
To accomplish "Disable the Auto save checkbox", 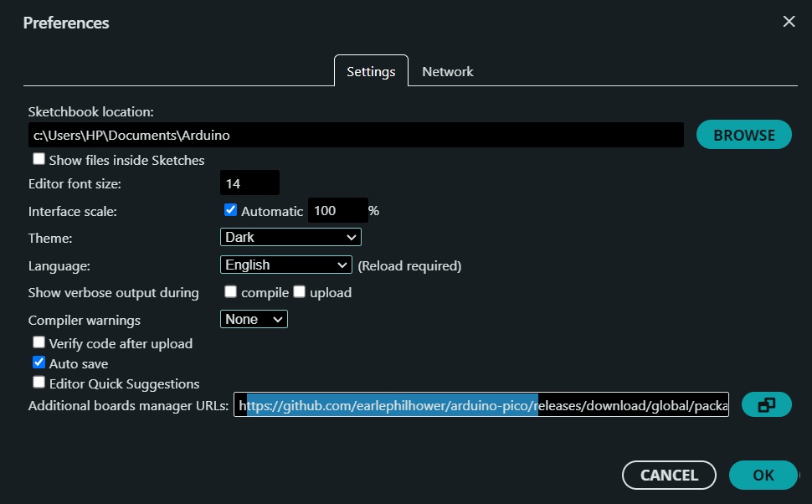I will tap(39, 363).
